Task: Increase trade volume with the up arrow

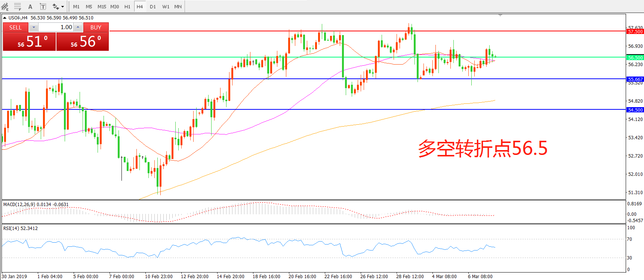Action: [78, 27]
